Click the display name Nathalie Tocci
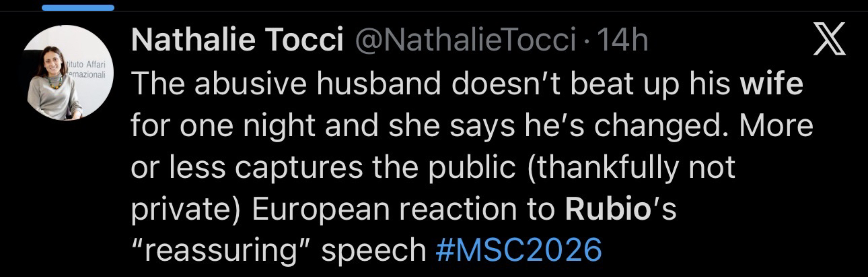The image size is (868, 277). tap(235, 42)
